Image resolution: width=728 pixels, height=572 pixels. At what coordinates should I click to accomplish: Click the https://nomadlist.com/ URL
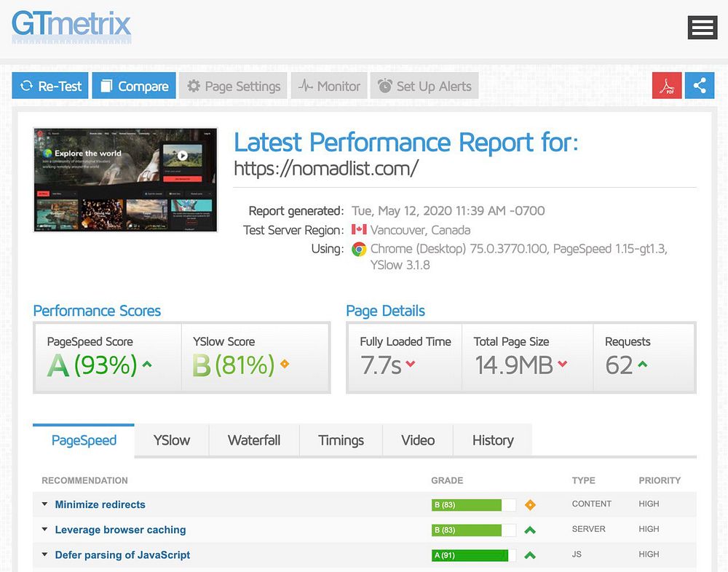[x=326, y=169]
